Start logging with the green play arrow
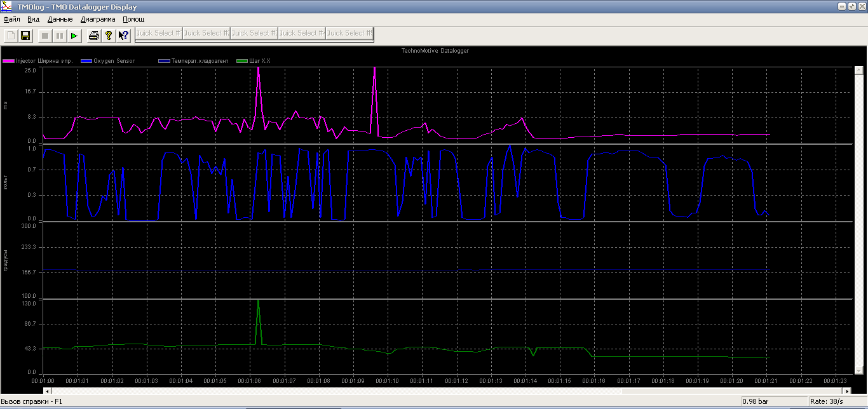 pyautogui.click(x=74, y=36)
